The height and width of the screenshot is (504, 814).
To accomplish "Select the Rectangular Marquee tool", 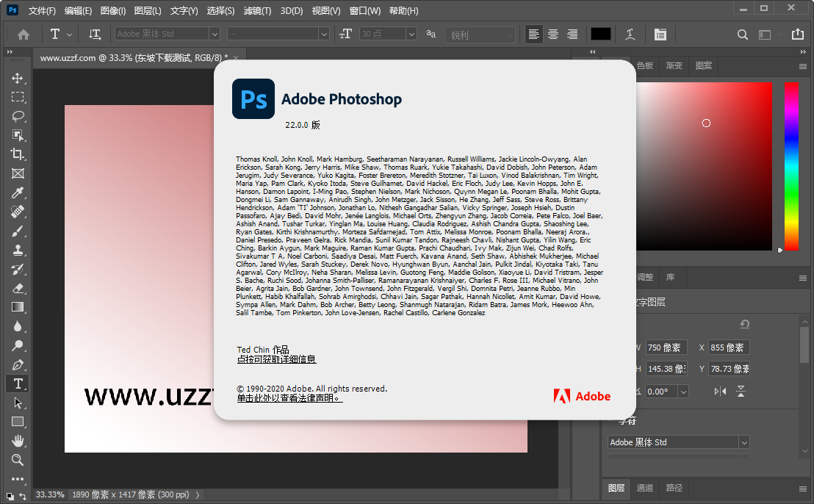I will pos(18,97).
